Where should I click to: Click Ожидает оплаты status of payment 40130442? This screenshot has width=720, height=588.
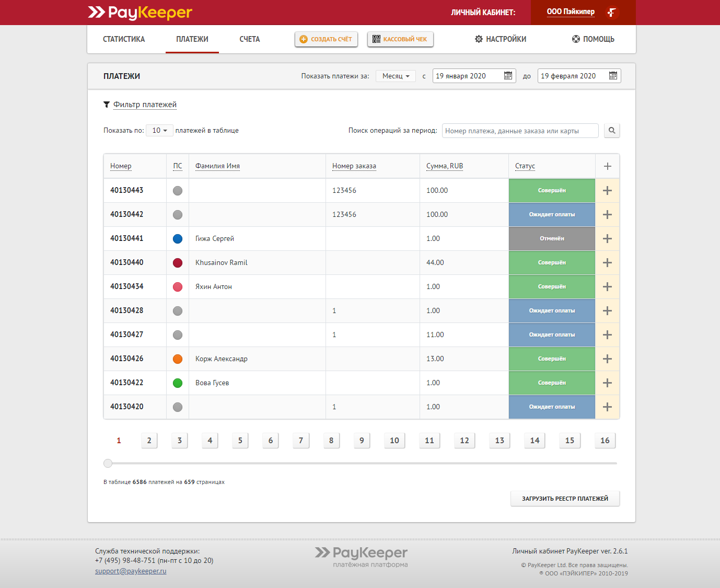pos(552,214)
